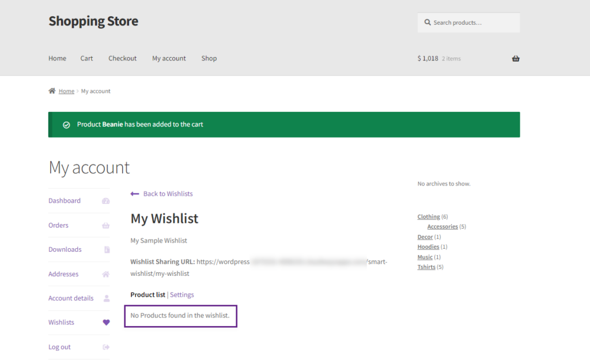Click the Account details person icon
The image size is (590, 364).
tap(107, 298)
